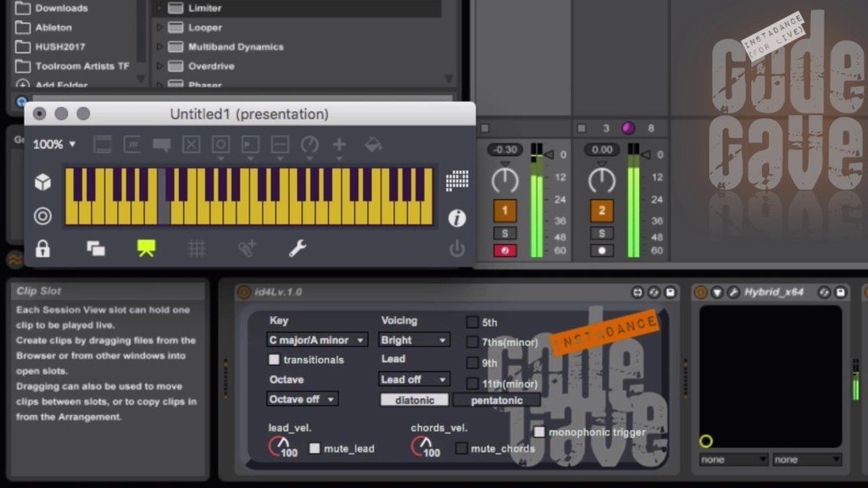Enable the 9th checkbox
This screenshot has height=488, width=868.
coord(472,363)
